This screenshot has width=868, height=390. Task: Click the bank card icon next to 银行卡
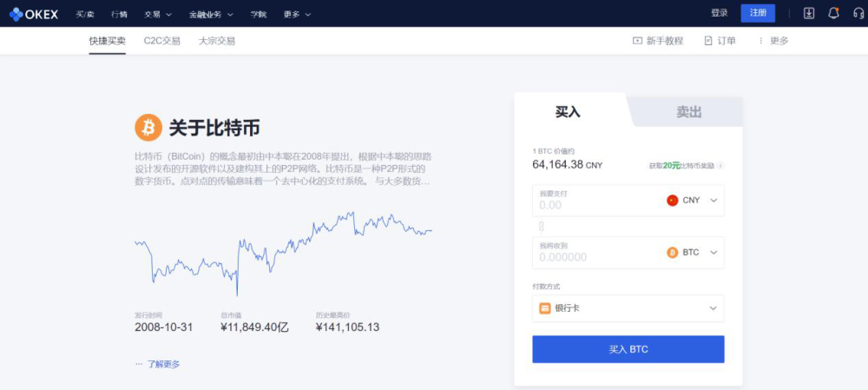point(545,308)
